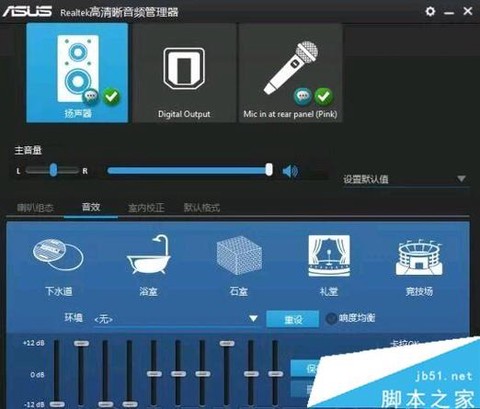The height and width of the screenshot is (409, 480).
Task: Click the 主音量 main volume slider handle
Action: coord(269,170)
